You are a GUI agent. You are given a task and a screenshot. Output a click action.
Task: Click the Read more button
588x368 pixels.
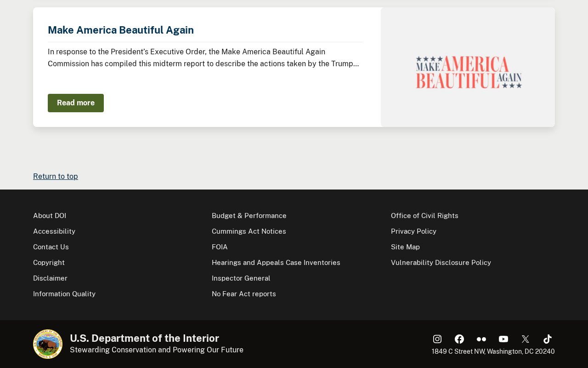point(76,103)
